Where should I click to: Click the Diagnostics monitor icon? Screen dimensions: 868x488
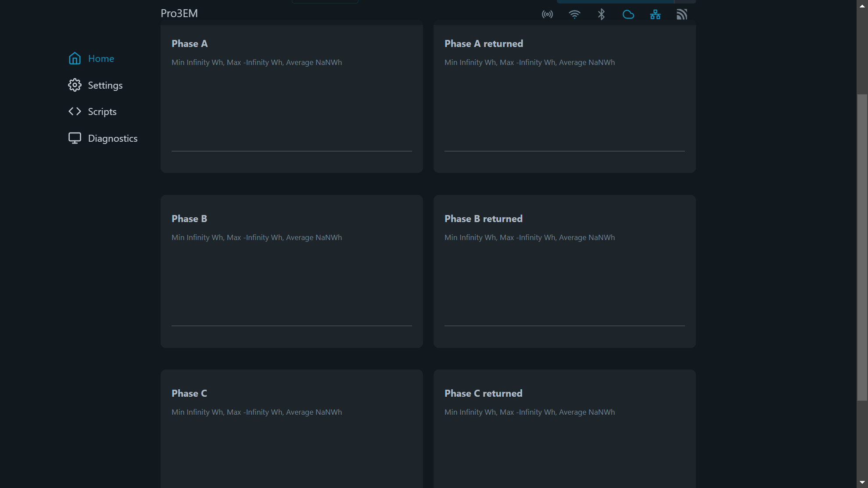pyautogui.click(x=75, y=138)
